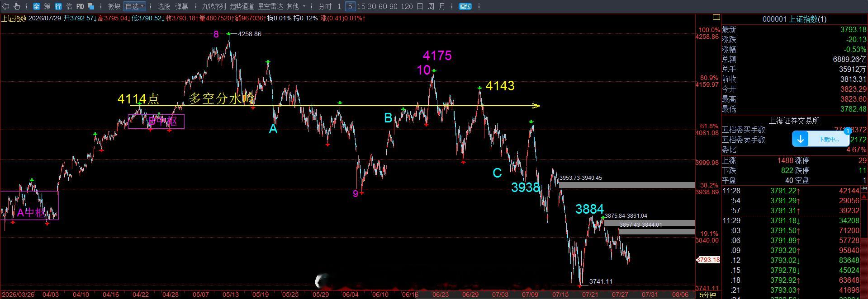This screenshot has width=868, height=299.
Task: Open the 板块 sector menu
Action: 114,6
